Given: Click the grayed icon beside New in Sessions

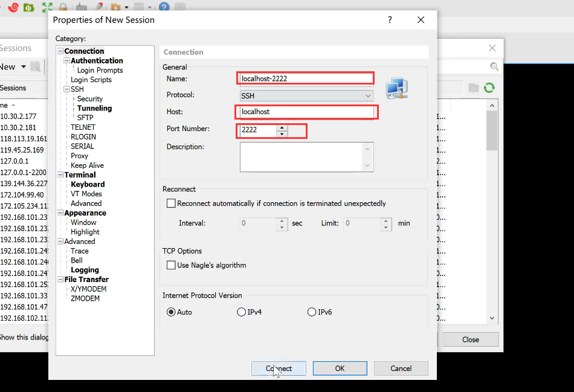Looking at the screenshot, I should click(36, 66).
